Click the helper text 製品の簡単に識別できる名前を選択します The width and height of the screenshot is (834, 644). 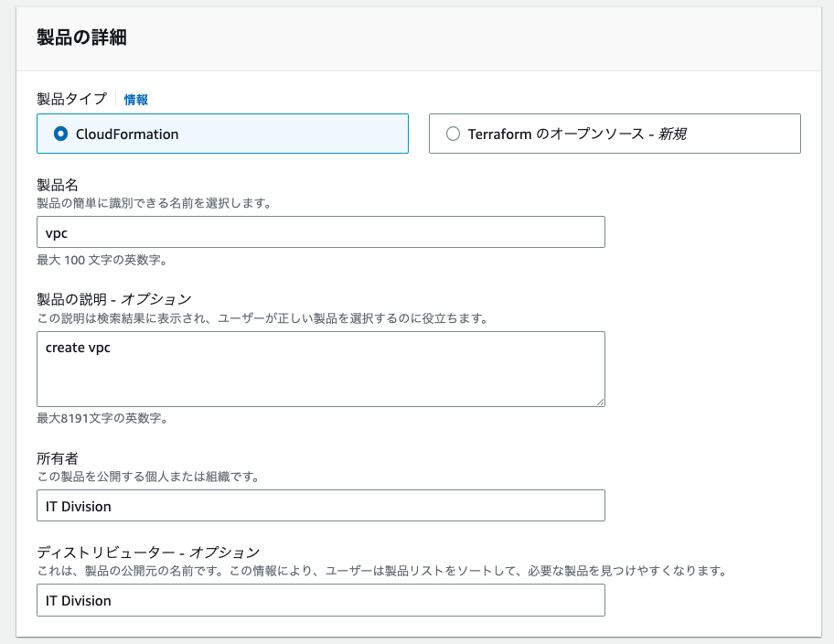point(154,203)
